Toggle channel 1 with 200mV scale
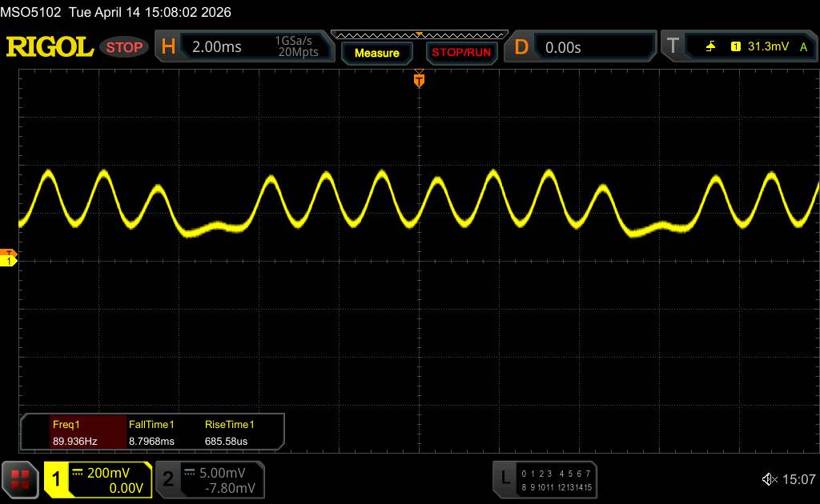Image resolution: width=820 pixels, height=504 pixels. (98, 479)
